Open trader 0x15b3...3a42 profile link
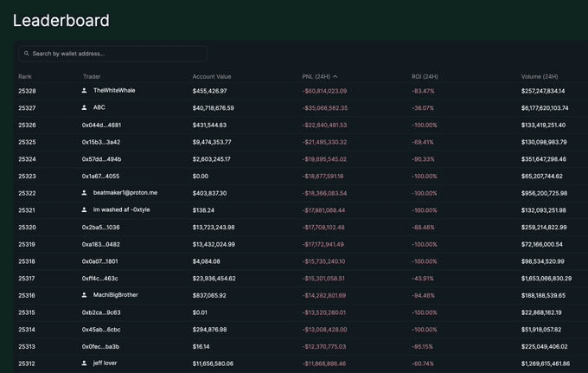Image resolution: width=588 pixels, height=373 pixels. pyautogui.click(x=101, y=142)
